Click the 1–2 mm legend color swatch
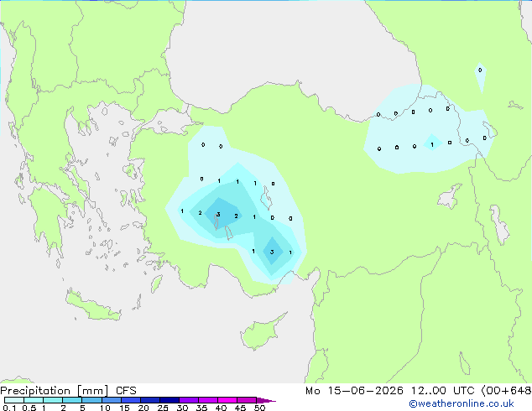 tap(53, 400)
